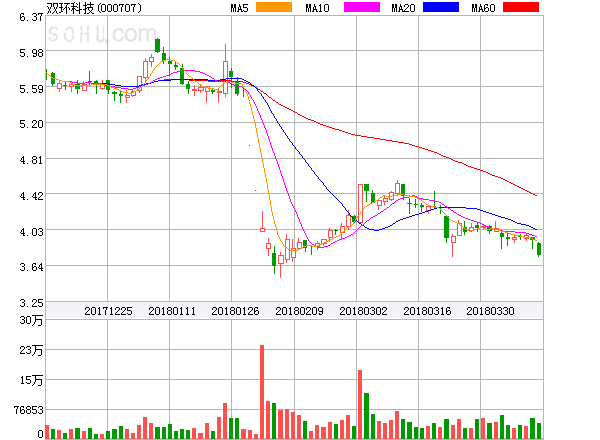Click the blue MA20 legend swatch
The image size is (600, 440).
(x=441, y=7)
